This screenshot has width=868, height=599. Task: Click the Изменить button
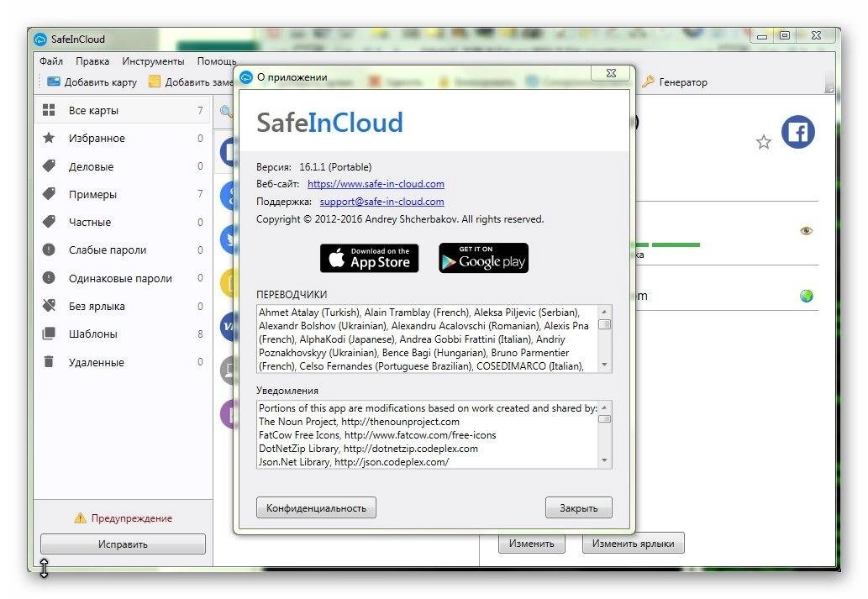pyautogui.click(x=531, y=543)
